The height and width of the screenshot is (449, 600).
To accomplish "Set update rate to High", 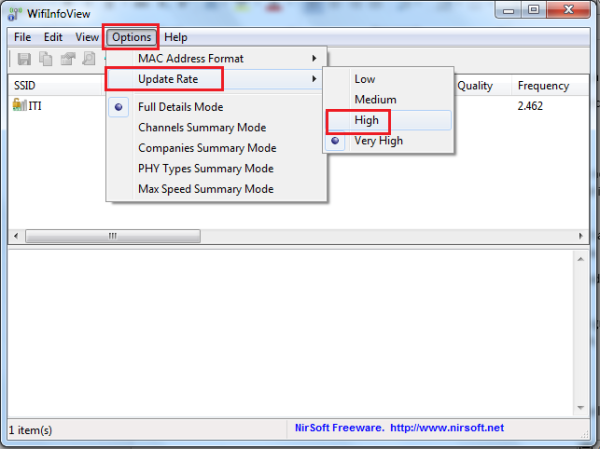I will click(x=388, y=120).
